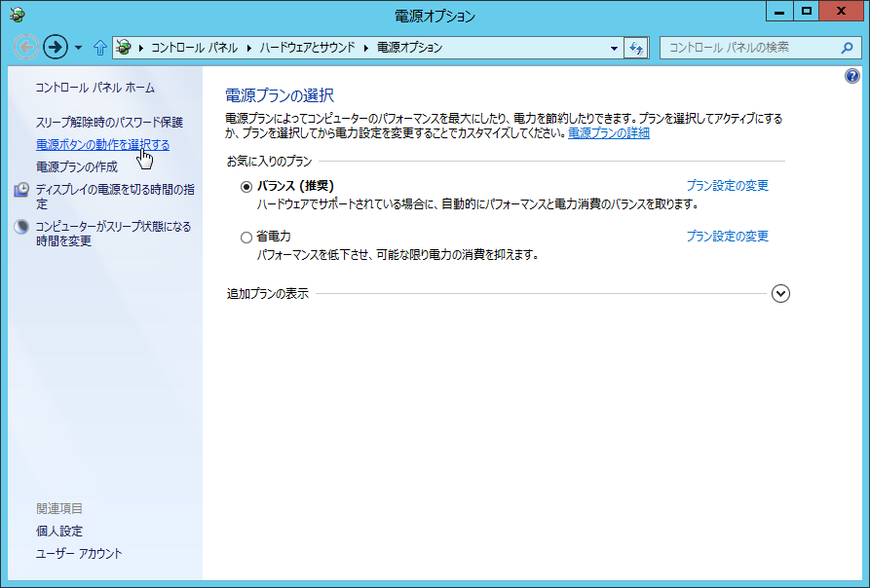The width and height of the screenshot is (870, 588).
Task: Open 電源ボタンの動作を選択する link
Action: 102,145
